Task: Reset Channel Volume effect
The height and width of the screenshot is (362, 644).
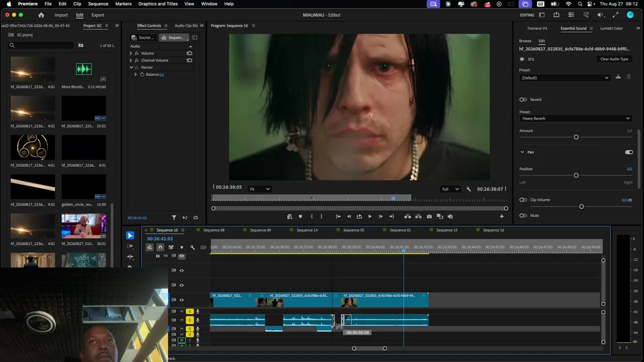Action: pyautogui.click(x=189, y=60)
